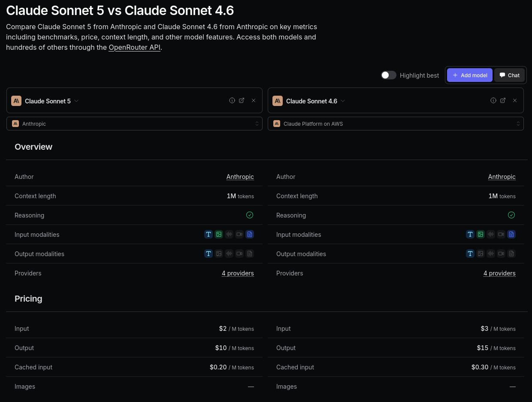
Task: Click video input modality icon for Sonnet 4.6
Action: coord(501,234)
